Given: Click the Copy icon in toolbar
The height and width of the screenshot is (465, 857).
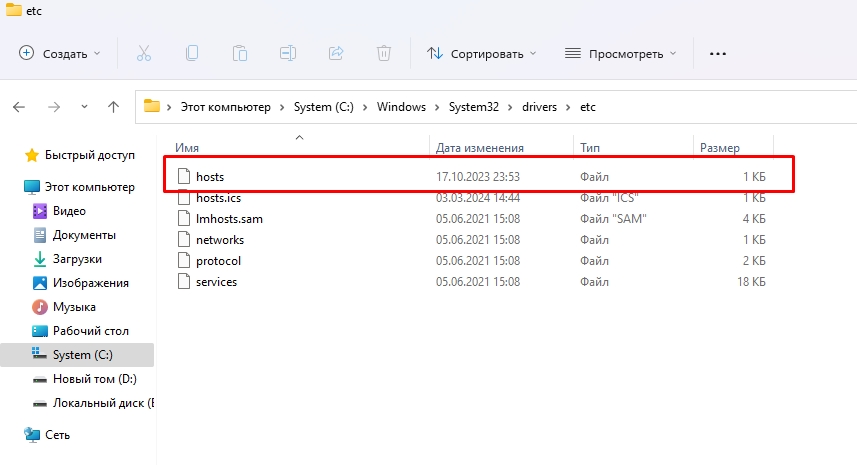Looking at the screenshot, I should tap(192, 53).
